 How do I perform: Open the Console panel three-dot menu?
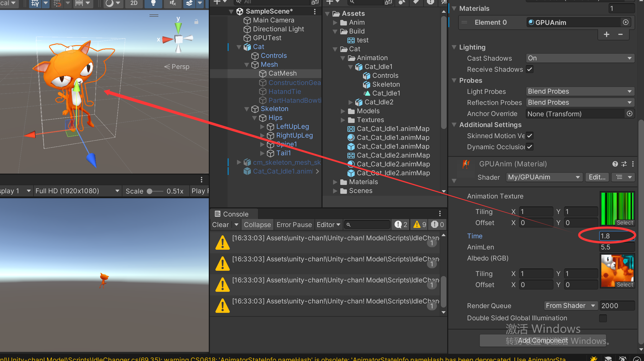[x=440, y=213]
